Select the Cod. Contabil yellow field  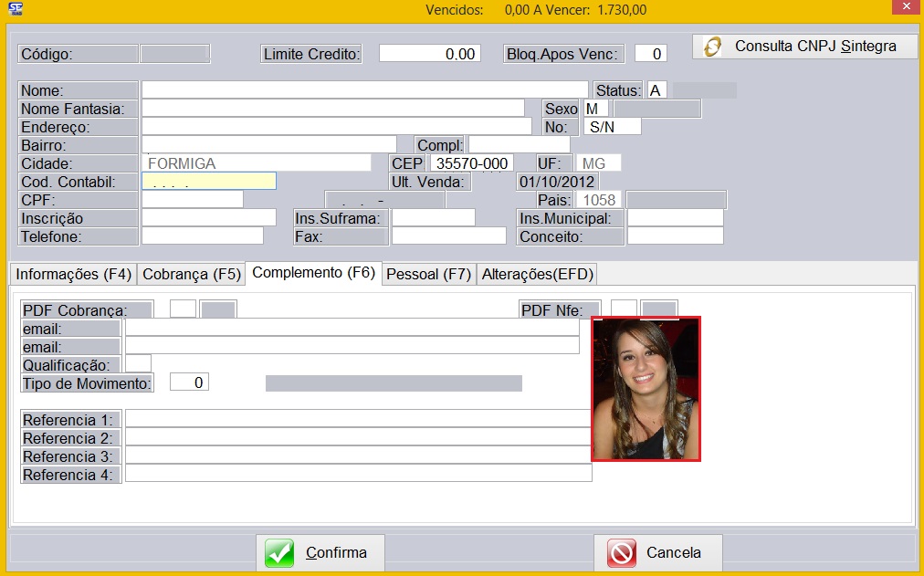point(208,182)
